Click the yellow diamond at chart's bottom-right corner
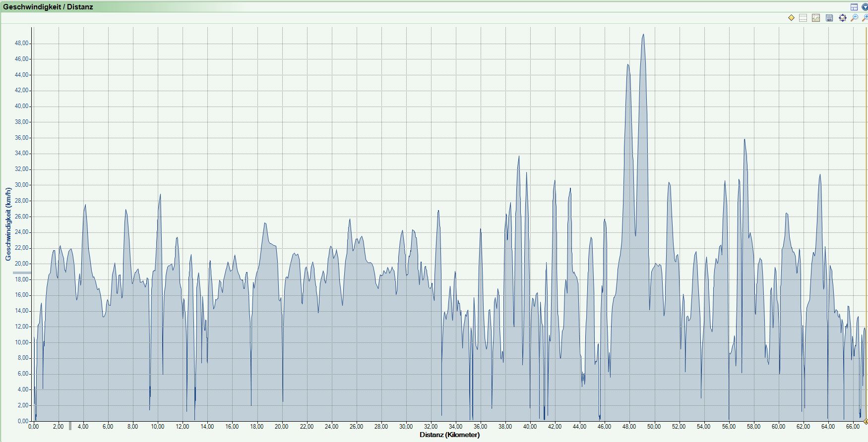This screenshot has width=868, height=442. tap(866, 422)
